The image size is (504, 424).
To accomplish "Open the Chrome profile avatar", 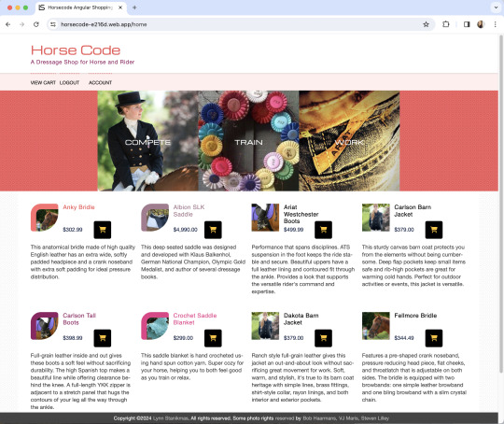I will [x=481, y=24].
